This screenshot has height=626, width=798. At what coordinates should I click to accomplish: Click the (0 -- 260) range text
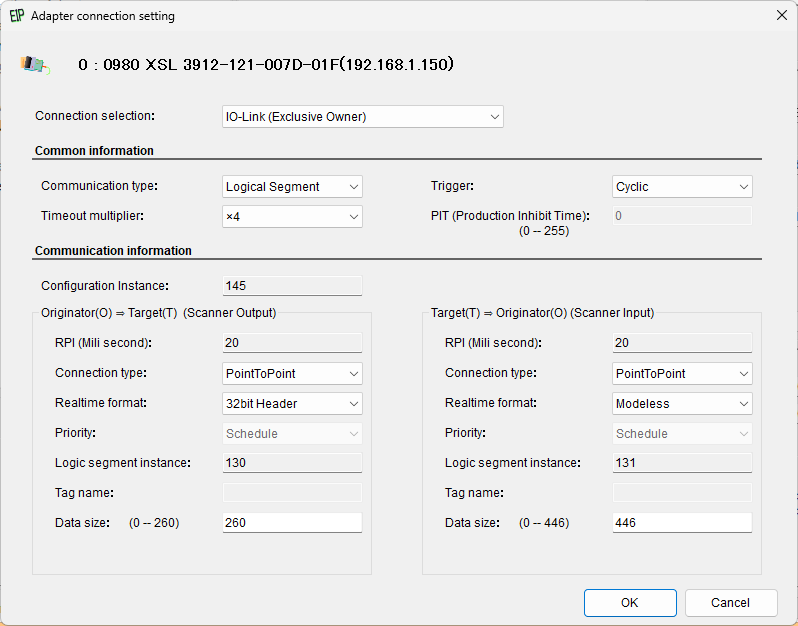click(154, 523)
